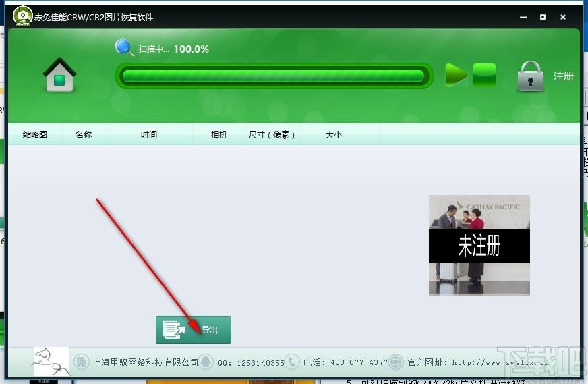Click the magnifier scan icon
Image resolution: width=588 pixels, height=384 pixels.
pos(124,48)
